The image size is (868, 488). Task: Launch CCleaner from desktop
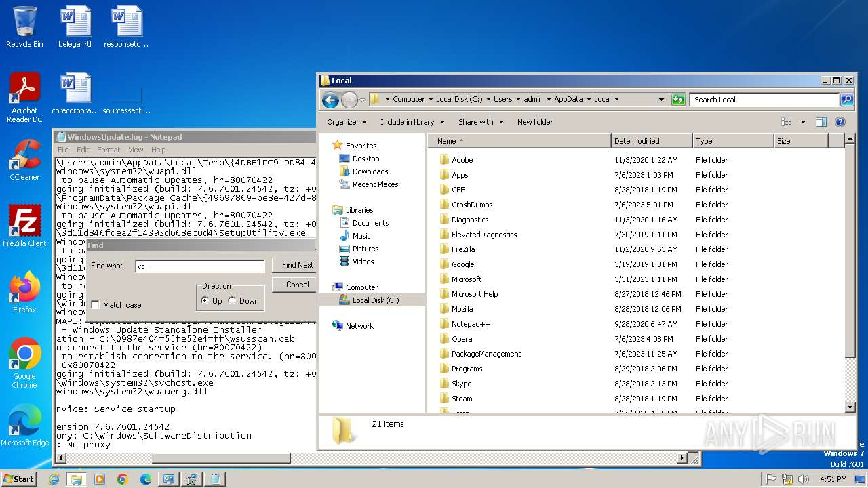coord(24,160)
